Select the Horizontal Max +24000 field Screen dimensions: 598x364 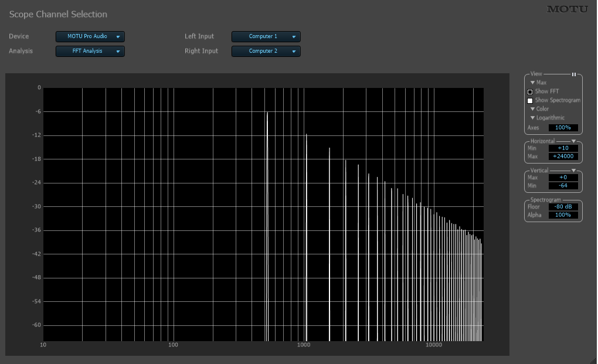coord(563,157)
